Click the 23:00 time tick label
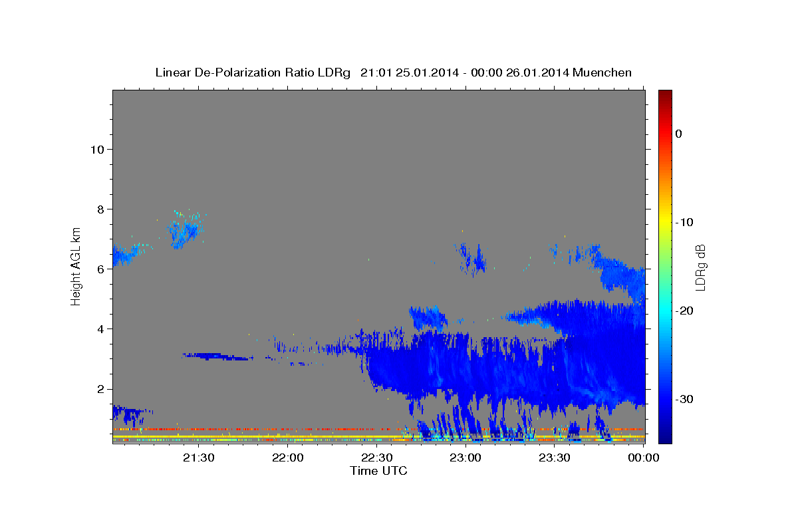 [x=465, y=458]
